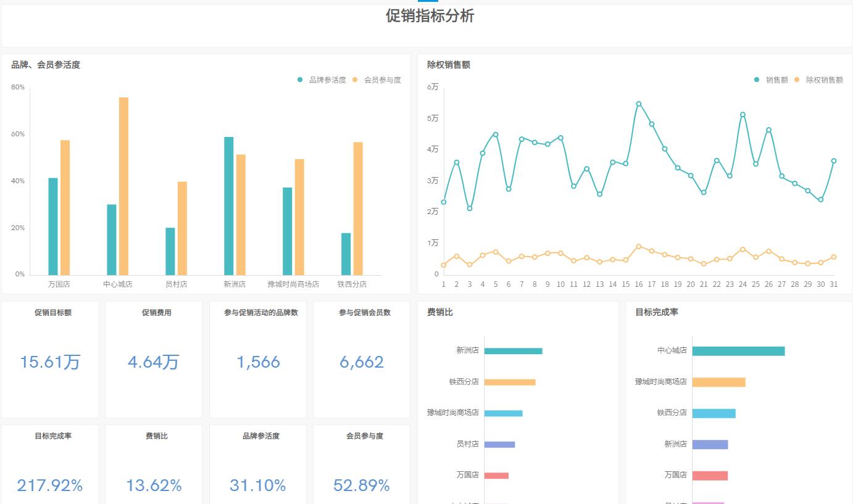This screenshot has width=853, height=504.
Task: Click the 促销费用 value 4.64万
Action: point(154,362)
